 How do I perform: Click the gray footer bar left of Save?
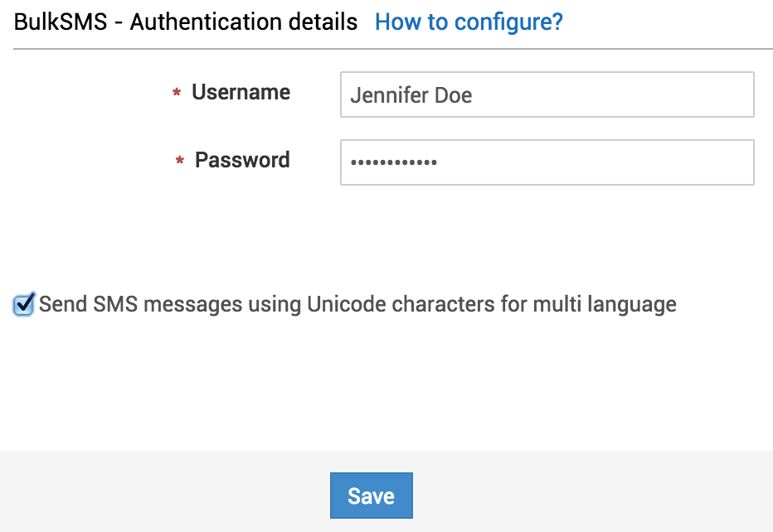(166, 493)
